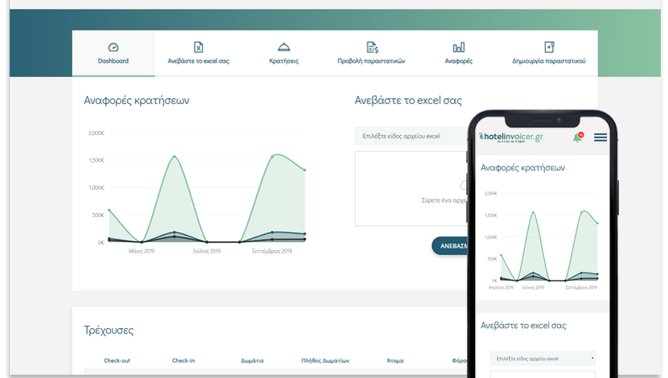668x378 pixels.
Task: Click the Πλήθος δωματίων column header
Action: tap(325, 361)
